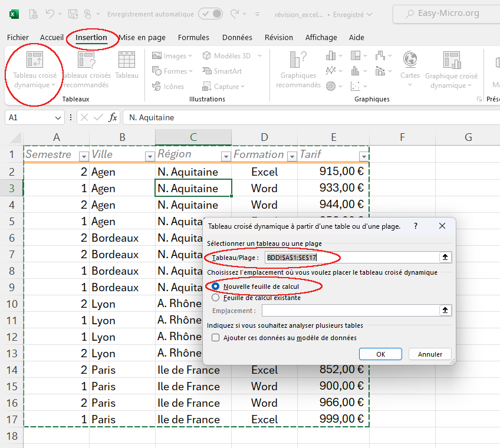Image resolution: width=500 pixels, height=448 pixels.
Task: Click the Easy-Micro.org search box
Action: click(446, 14)
